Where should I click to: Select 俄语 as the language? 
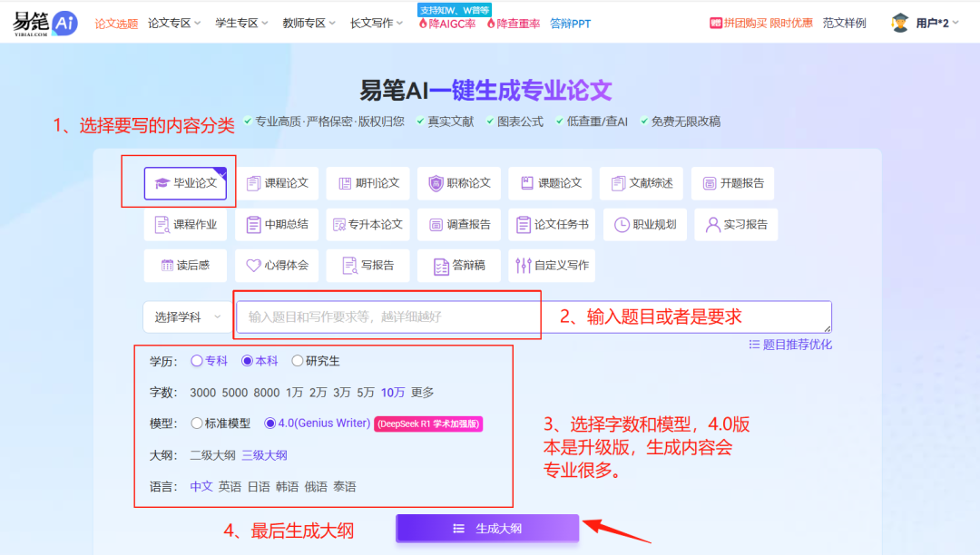(317, 486)
